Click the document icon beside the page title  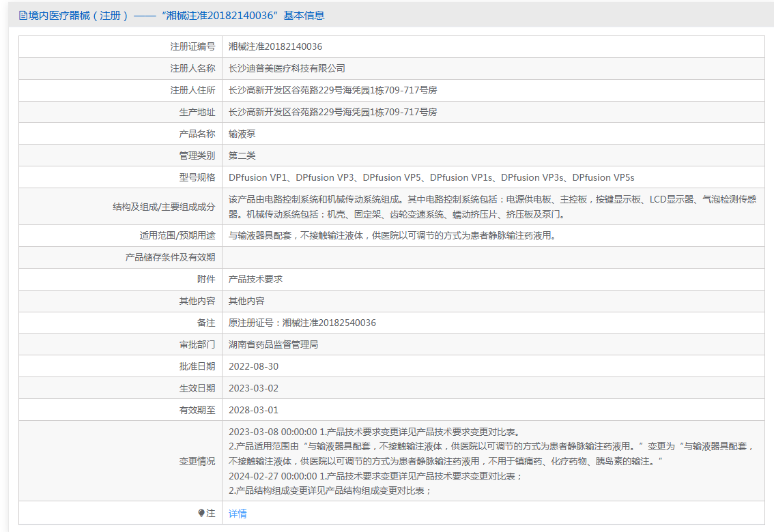coord(23,16)
